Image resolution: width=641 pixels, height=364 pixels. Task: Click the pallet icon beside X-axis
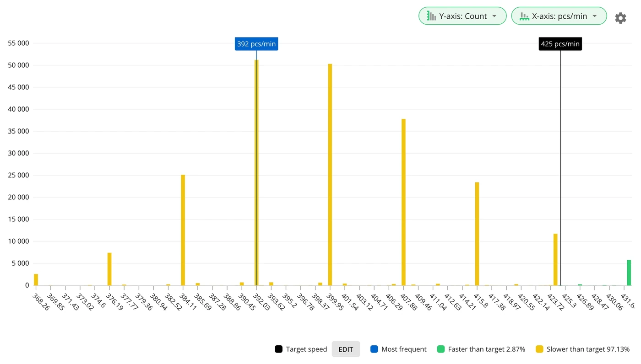pyautogui.click(x=524, y=16)
